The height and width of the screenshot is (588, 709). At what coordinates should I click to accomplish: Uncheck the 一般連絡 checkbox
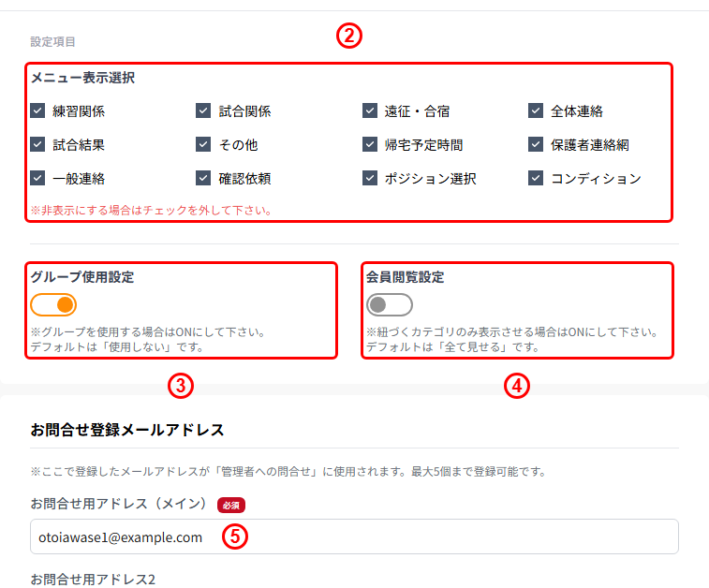click(37, 178)
